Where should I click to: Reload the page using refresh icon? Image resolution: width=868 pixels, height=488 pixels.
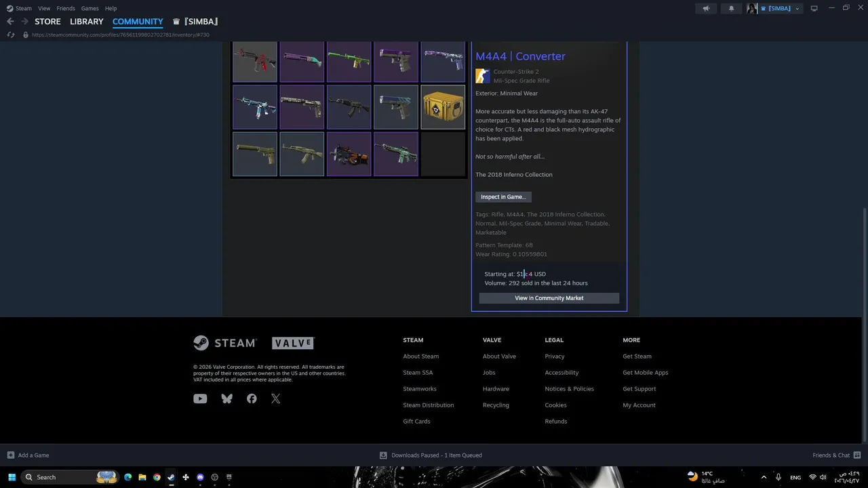click(x=11, y=35)
